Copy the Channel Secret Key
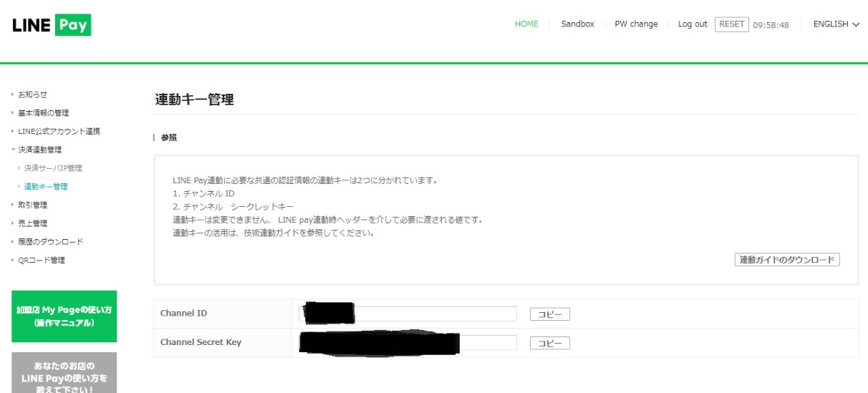This screenshot has width=868, height=393. pos(550,343)
